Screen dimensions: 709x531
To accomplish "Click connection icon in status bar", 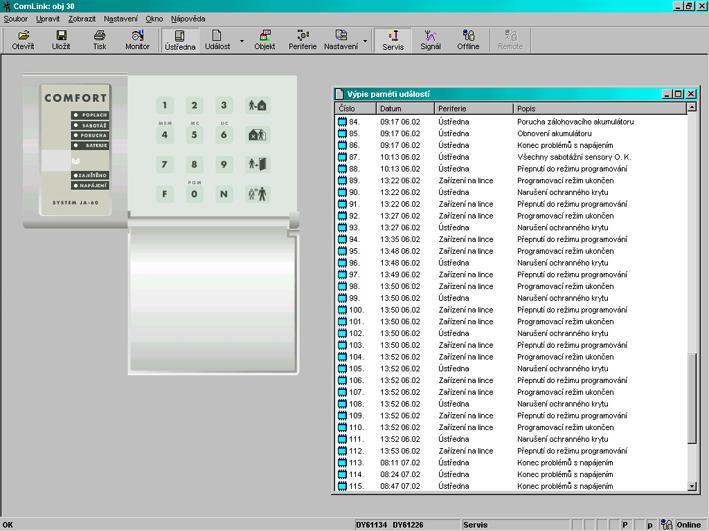I will click(666, 525).
